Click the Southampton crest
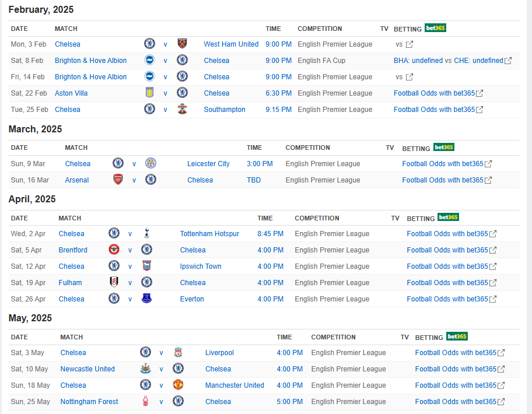 [x=182, y=109]
